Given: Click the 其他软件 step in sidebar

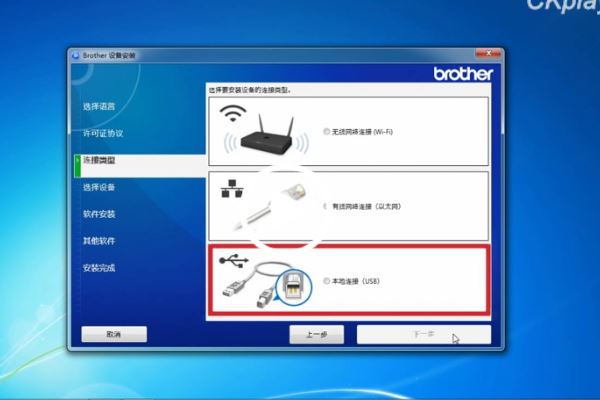Looking at the screenshot, I should point(99,241).
